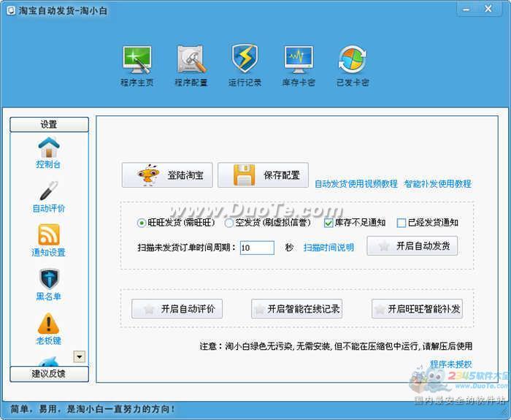Select the 旺旺发货 radio button
Viewport: 511px width, 420px height.
tap(142, 223)
